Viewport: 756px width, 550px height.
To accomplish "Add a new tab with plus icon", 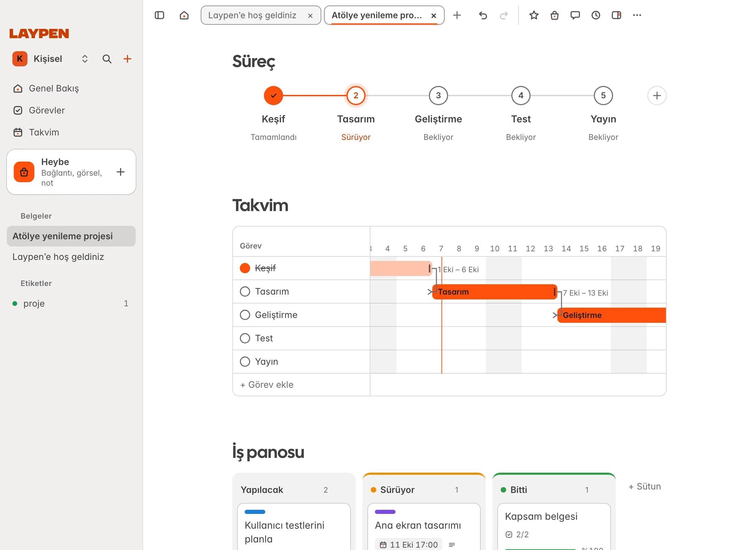I will (457, 15).
